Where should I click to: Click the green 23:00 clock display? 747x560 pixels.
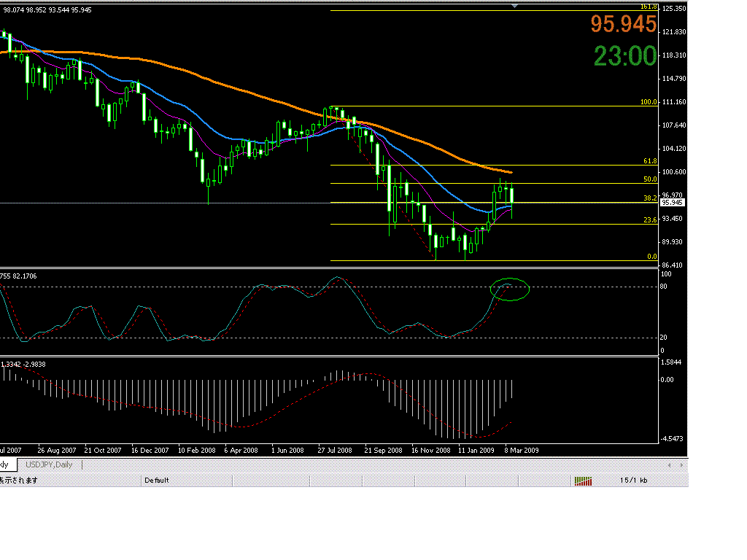coord(624,57)
